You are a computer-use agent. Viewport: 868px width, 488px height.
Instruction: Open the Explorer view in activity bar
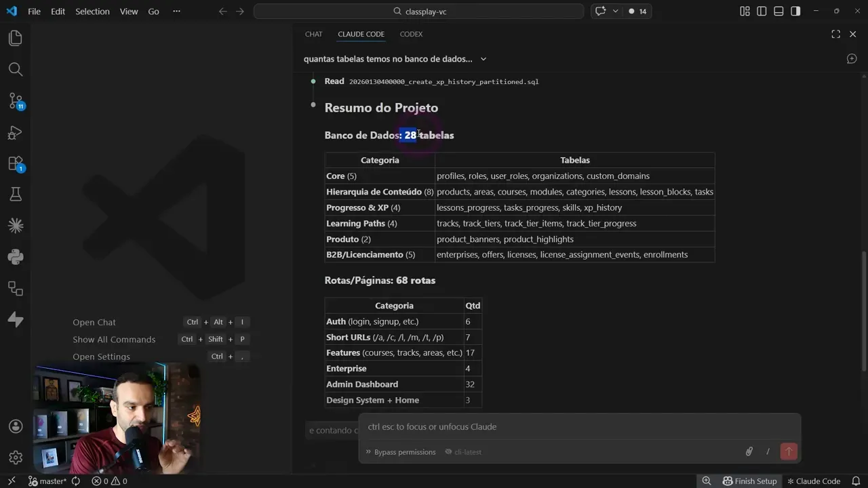coord(15,38)
